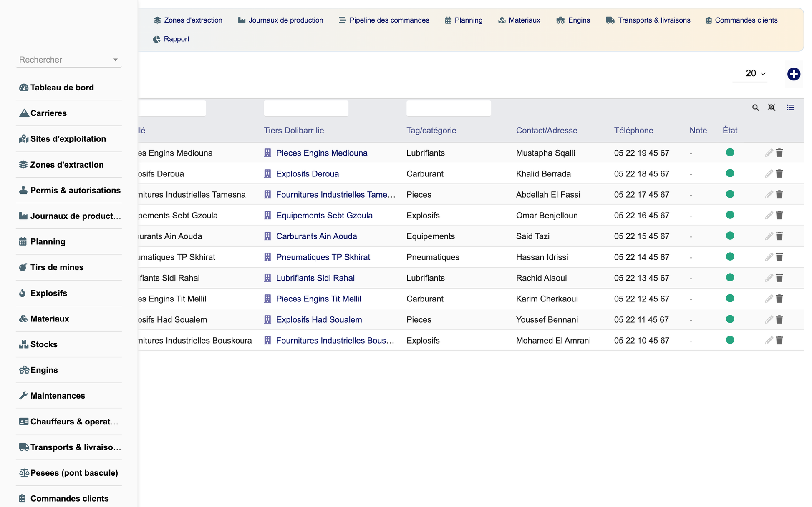Toggle green status dot for Fournitures Industrielles Tamesna
The height and width of the screenshot is (507, 812).
[x=730, y=194]
